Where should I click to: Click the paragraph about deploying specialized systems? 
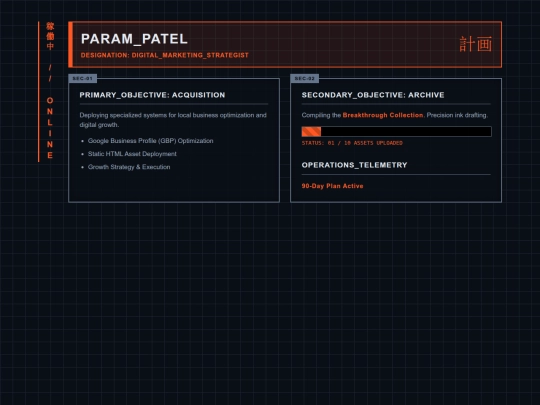[x=173, y=120]
